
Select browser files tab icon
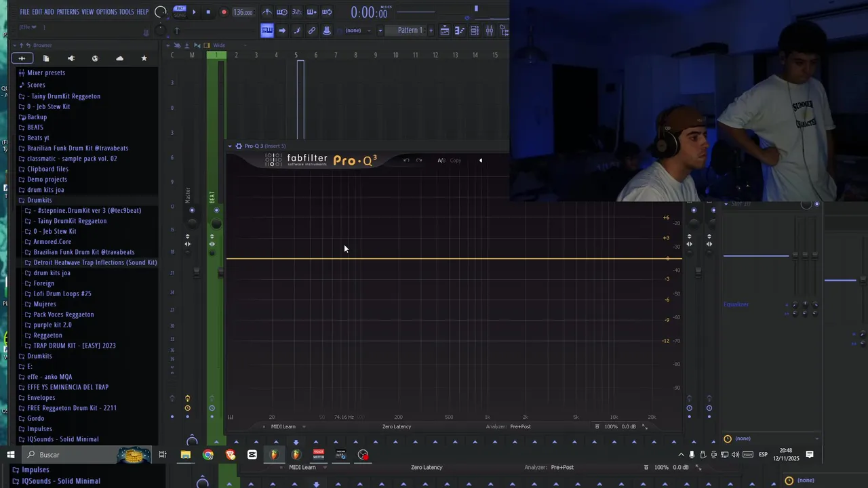click(x=46, y=58)
